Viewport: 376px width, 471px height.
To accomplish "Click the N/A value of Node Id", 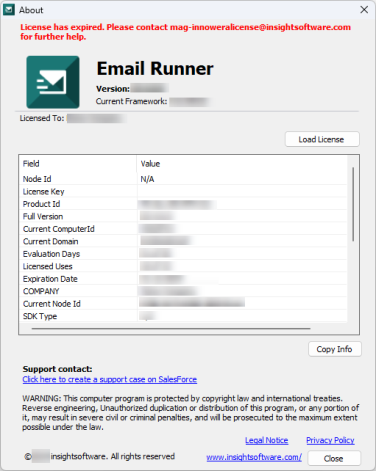I will click(x=147, y=179).
